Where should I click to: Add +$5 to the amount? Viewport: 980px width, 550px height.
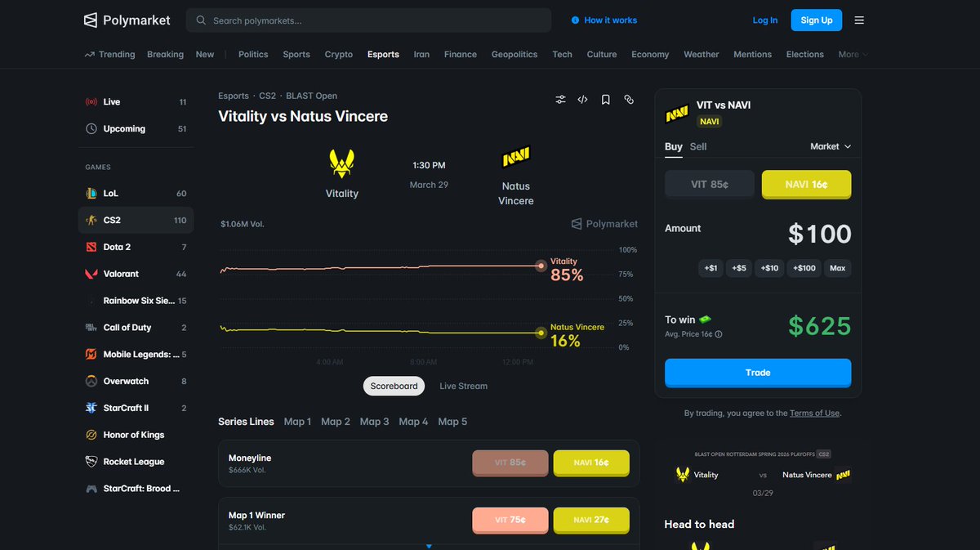click(x=739, y=268)
